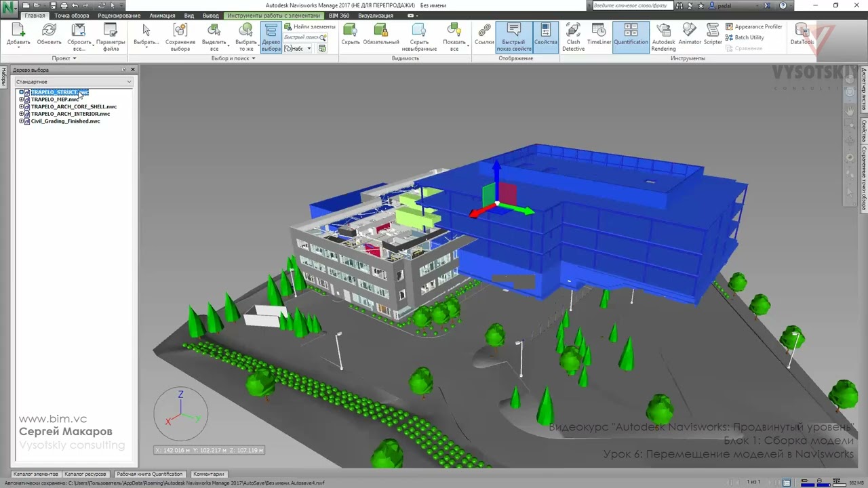Expand TRAPELO_ARCH_INTERIOR.nwc tree node

coord(21,114)
